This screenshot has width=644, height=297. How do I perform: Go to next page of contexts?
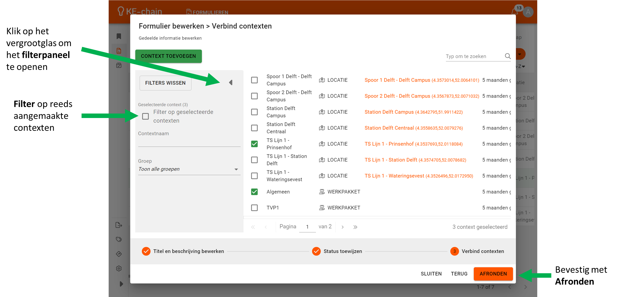[x=343, y=227]
